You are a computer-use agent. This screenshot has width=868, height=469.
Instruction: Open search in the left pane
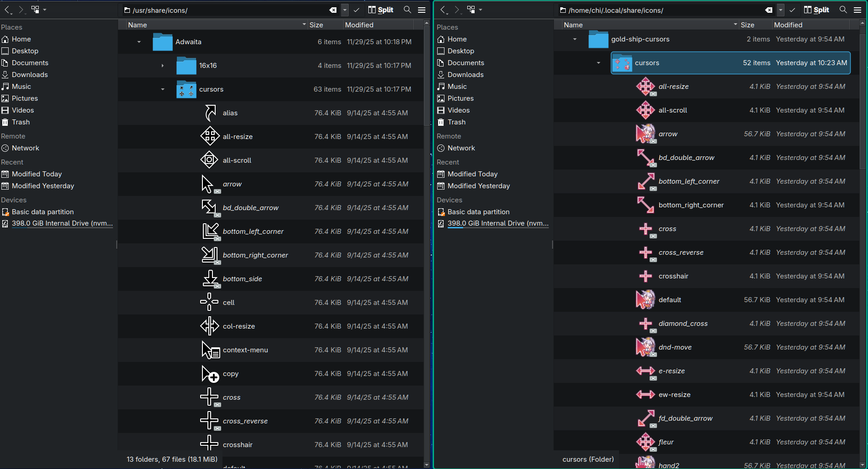(x=407, y=10)
